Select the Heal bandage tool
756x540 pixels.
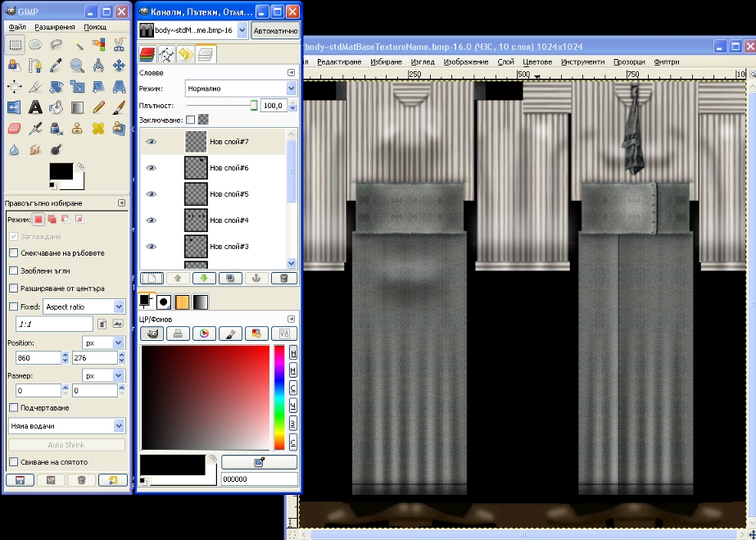98,129
